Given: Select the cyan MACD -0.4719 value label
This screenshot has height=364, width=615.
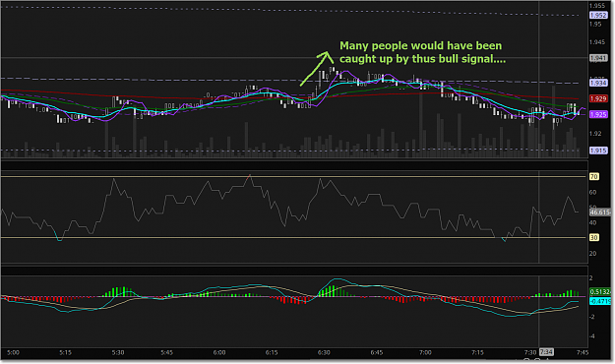Looking at the screenshot, I should coord(600,301).
